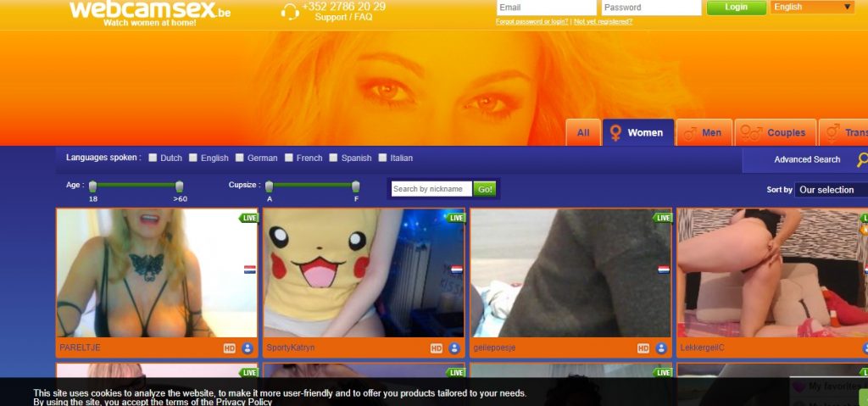Open the PARELTJE cam thumbnail
868x406 pixels.
point(157,273)
